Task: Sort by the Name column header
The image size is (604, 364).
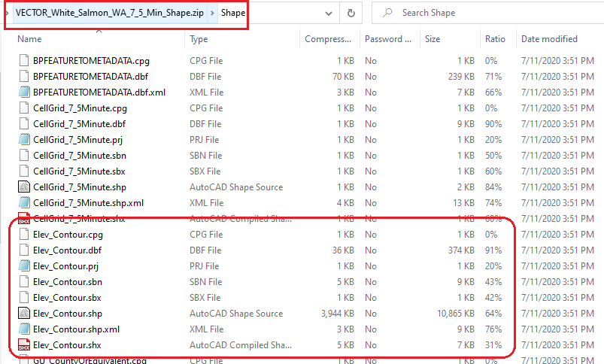Action: point(29,39)
